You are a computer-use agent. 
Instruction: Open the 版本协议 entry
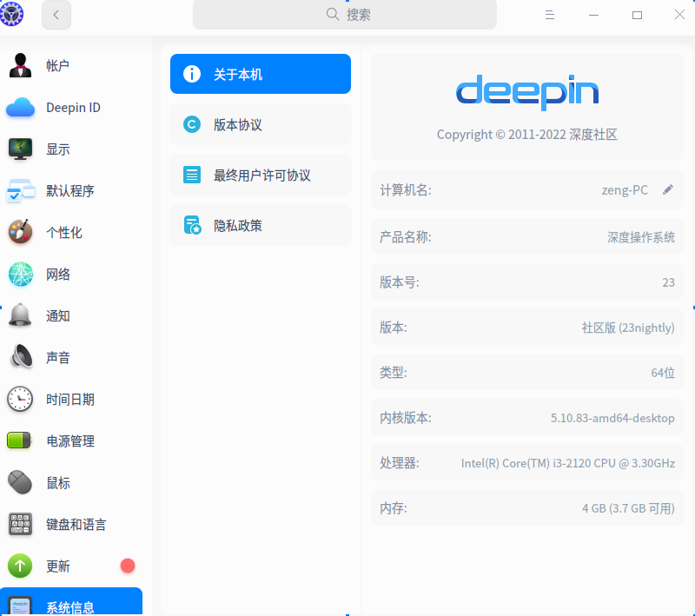click(x=261, y=124)
